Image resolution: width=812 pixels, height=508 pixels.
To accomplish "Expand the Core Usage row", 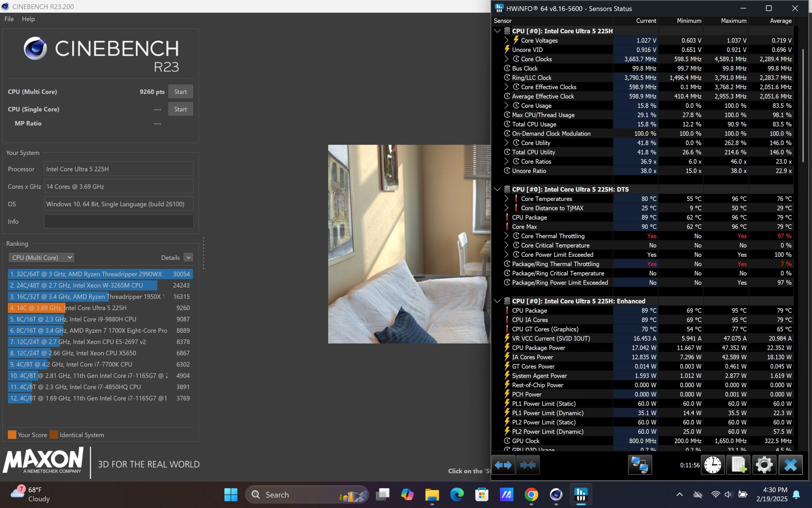I will coord(506,105).
